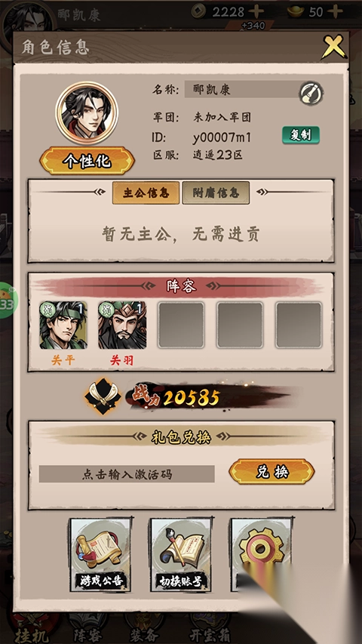
Task: Select the third empty lineup slot
Action: click(181, 325)
